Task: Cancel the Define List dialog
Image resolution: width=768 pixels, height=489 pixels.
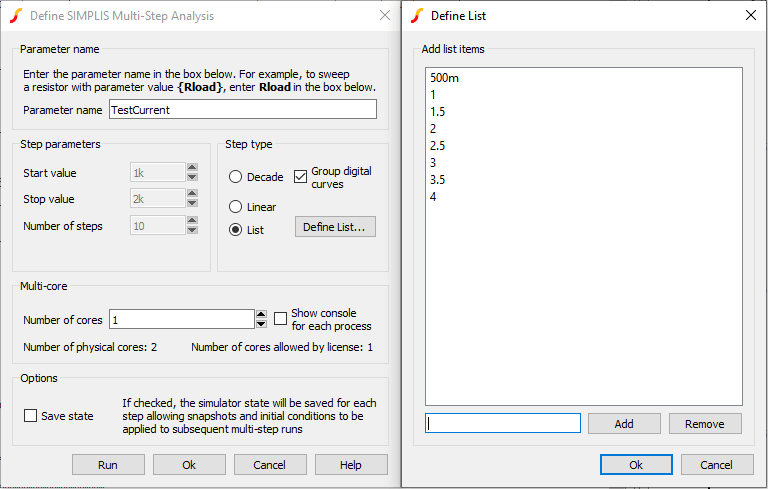Action: [717, 465]
